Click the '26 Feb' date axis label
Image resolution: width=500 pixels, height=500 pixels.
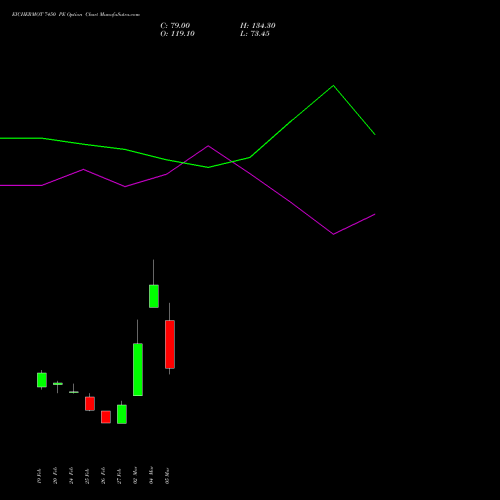click(x=103, y=476)
